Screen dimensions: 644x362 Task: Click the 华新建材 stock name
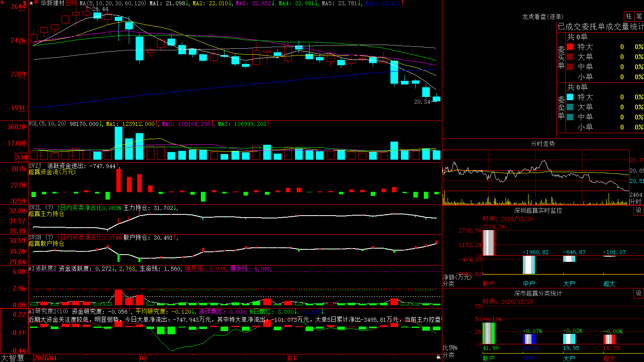(52, 3)
